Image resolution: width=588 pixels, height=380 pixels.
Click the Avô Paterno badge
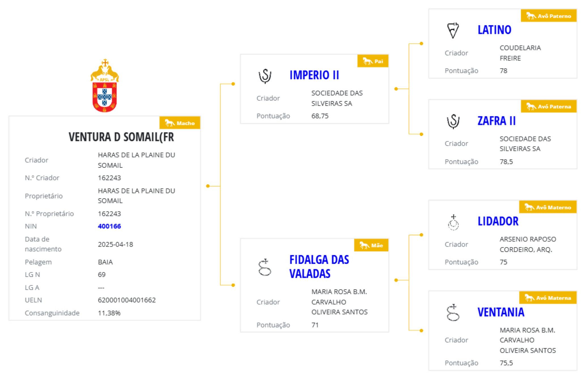pos(549,16)
